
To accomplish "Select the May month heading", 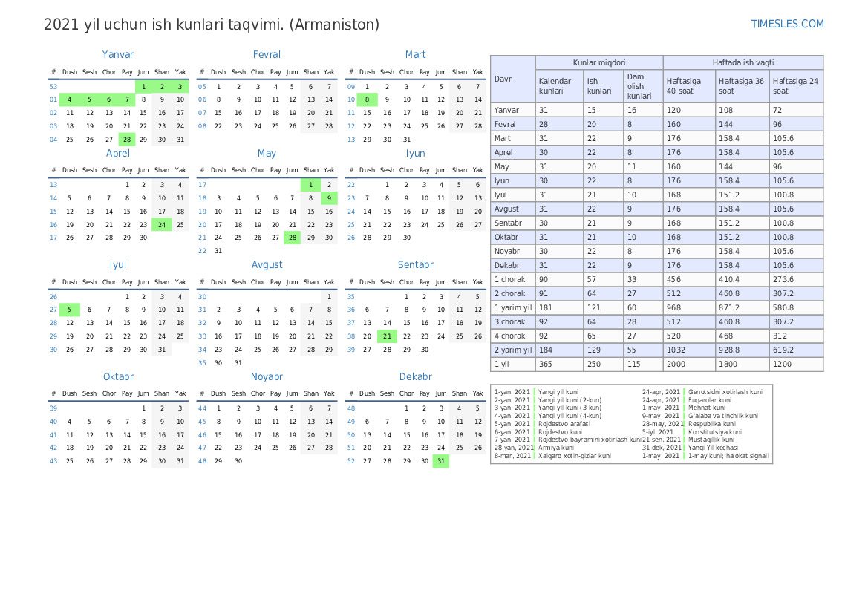I will [x=267, y=154].
